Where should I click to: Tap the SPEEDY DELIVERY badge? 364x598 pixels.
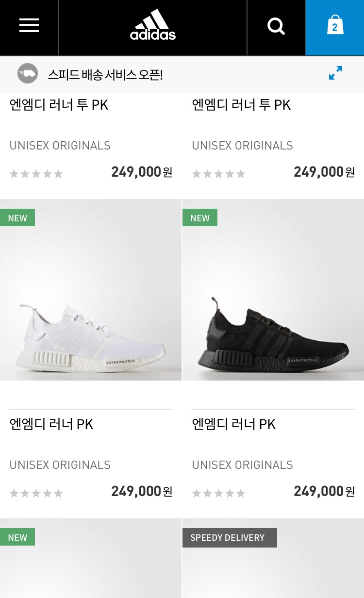pyautogui.click(x=230, y=537)
